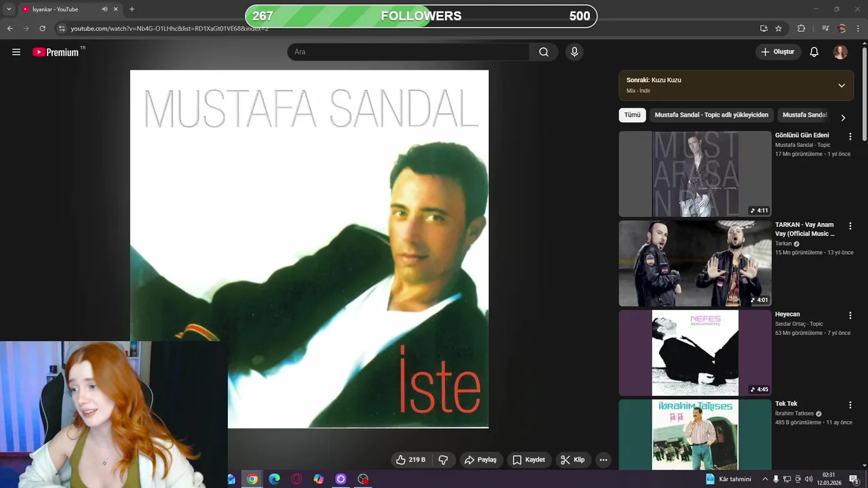Open Copilot from the taskbar
Viewport: 868px width, 488px height.
tap(319, 479)
